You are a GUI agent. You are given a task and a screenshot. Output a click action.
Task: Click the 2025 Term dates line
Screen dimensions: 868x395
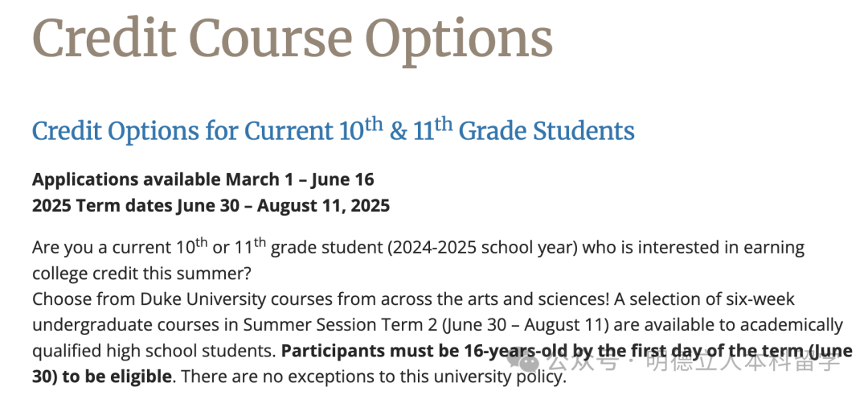[x=211, y=205]
